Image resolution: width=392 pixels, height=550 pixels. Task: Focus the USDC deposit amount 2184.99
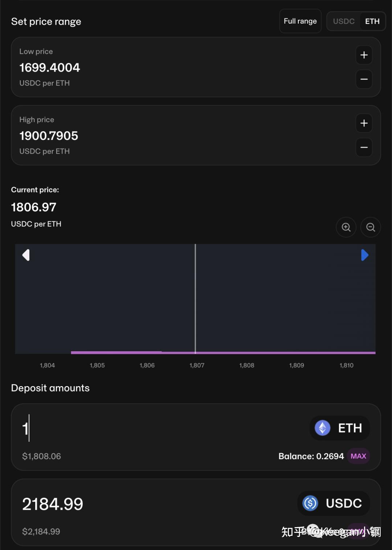(53, 504)
